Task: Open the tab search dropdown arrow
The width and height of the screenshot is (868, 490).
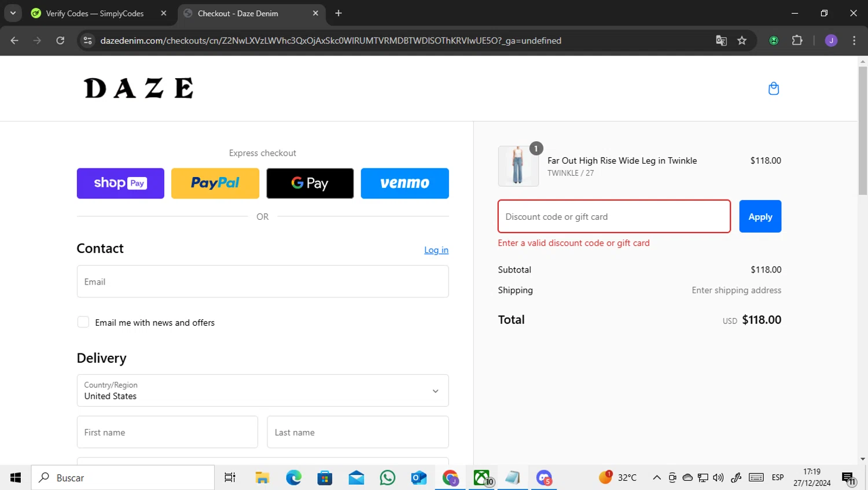Action: [x=13, y=13]
